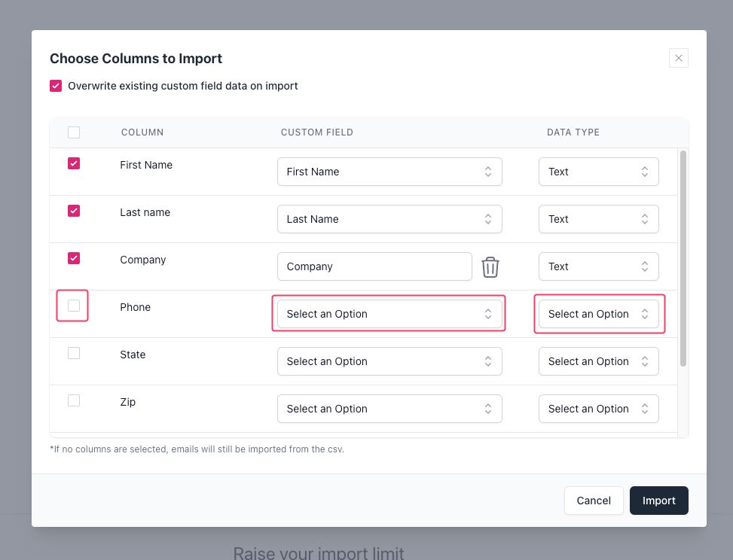This screenshot has width=733, height=560.
Task: Click the Import button
Action: [x=658, y=501]
